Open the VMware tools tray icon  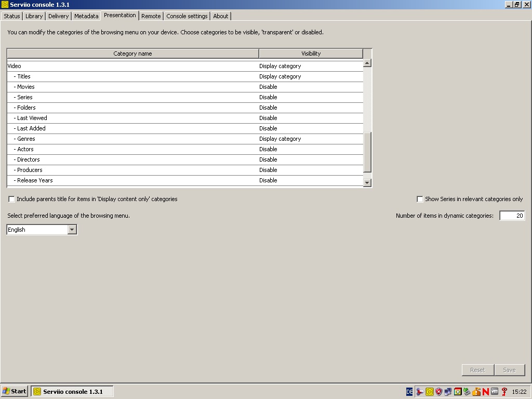pyautogui.click(x=495, y=392)
